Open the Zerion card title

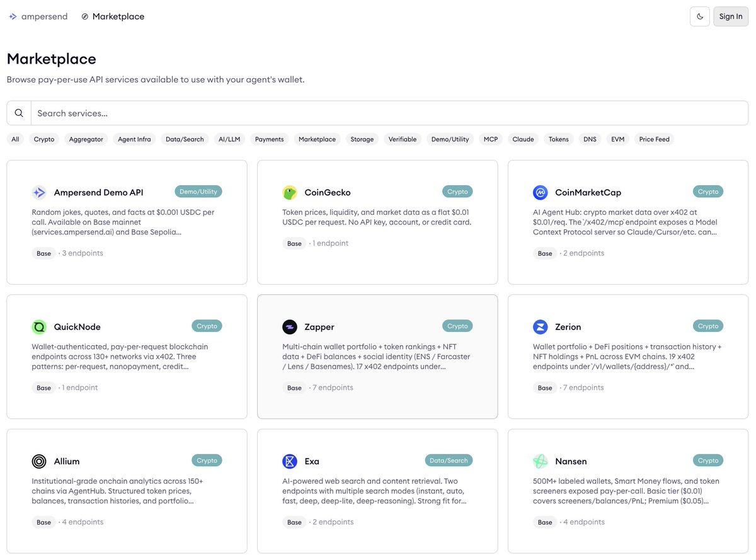pyautogui.click(x=568, y=327)
